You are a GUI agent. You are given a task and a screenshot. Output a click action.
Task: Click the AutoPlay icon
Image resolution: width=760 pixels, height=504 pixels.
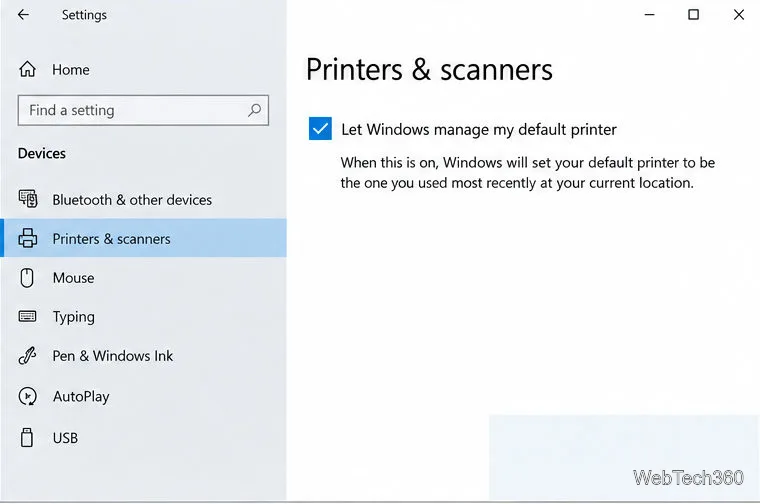tap(27, 396)
